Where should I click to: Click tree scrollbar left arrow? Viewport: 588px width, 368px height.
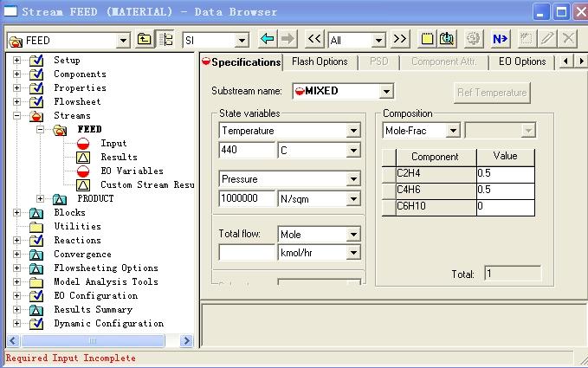pyautogui.click(x=13, y=340)
